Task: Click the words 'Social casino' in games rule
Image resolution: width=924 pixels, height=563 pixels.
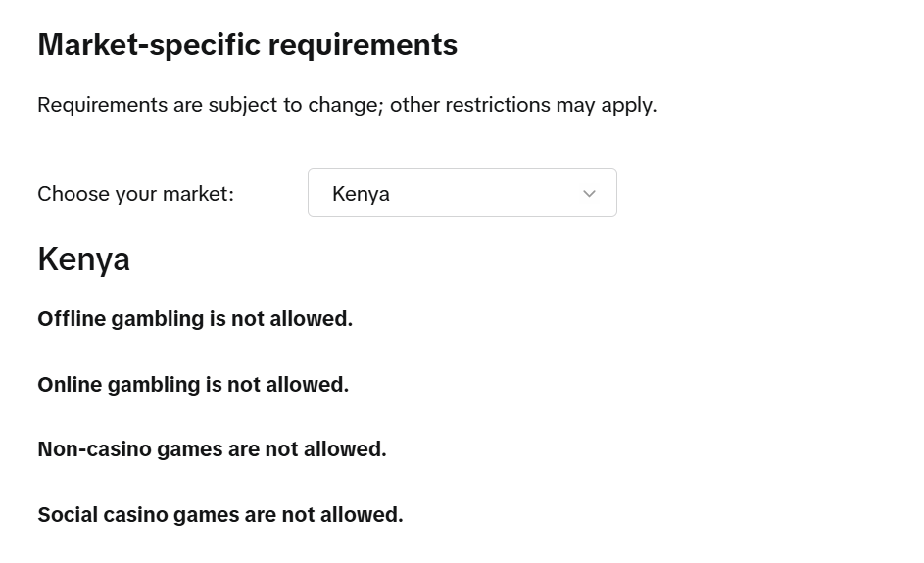Action: [103, 515]
